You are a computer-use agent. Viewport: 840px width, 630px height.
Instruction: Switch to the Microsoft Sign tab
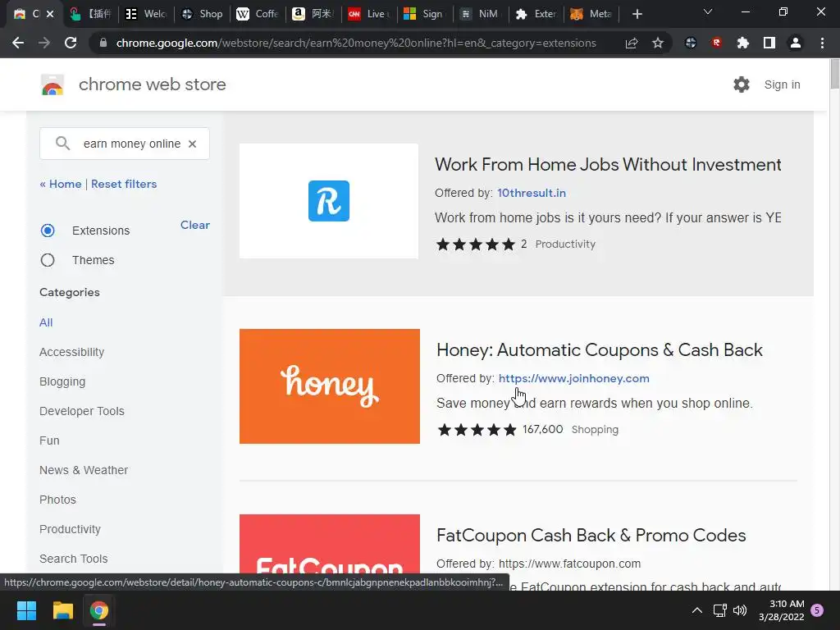pos(426,14)
